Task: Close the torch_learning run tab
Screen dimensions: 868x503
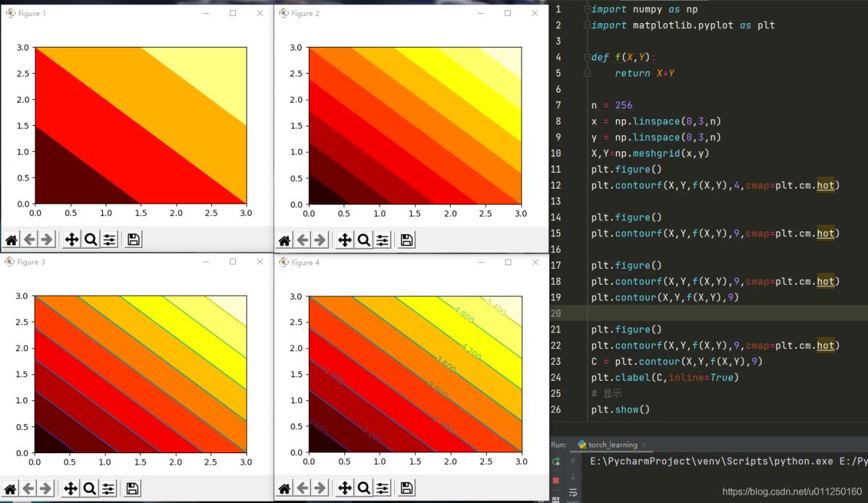Action: tap(644, 445)
